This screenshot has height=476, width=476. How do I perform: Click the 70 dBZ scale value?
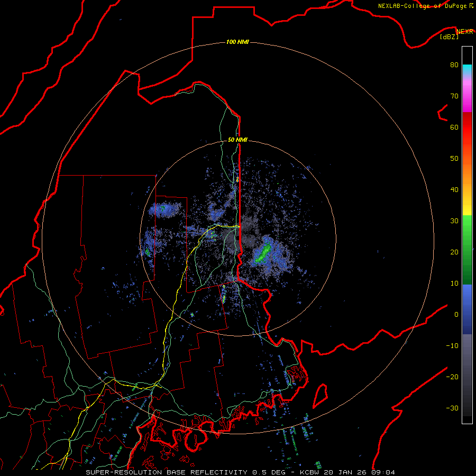tap(454, 96)
